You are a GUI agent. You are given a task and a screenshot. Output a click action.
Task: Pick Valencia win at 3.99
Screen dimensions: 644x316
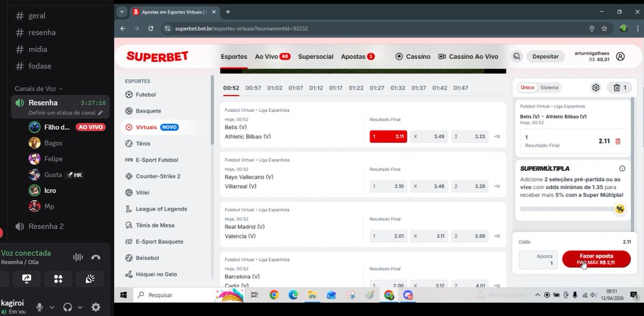[470, 236]
